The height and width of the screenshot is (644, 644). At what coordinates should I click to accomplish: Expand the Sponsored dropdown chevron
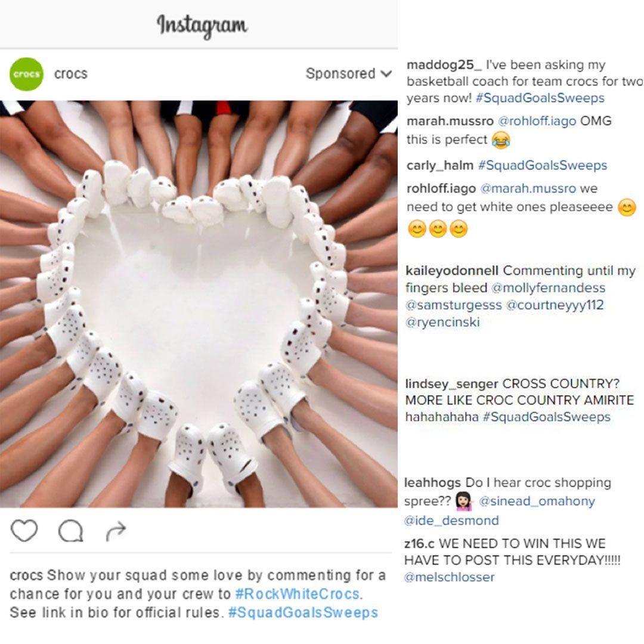click(386, 74)
